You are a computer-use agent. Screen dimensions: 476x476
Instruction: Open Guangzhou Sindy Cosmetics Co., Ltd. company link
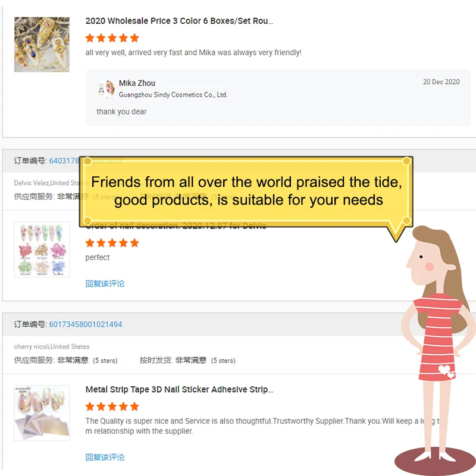click(x=173, y=95)
